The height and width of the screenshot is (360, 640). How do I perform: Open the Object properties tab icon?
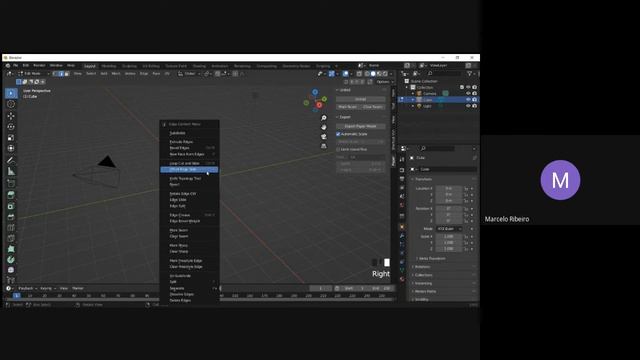(402, 227)
